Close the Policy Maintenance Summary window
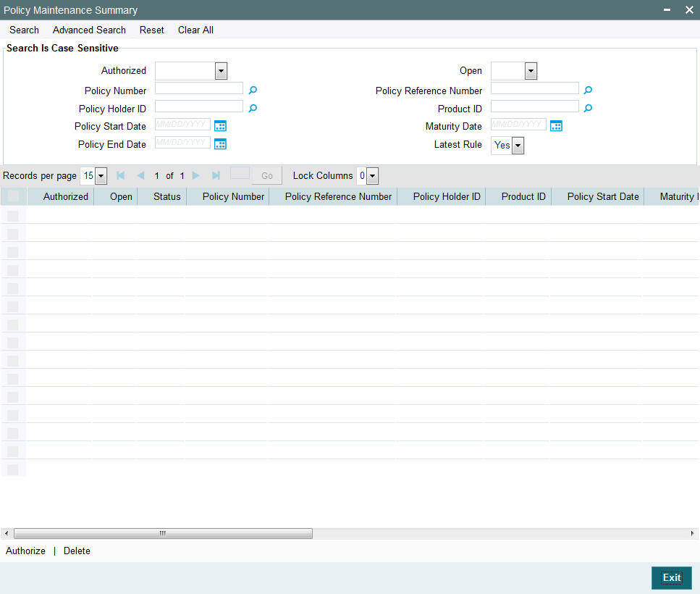 pyautogui.click(x=689, y=10)
